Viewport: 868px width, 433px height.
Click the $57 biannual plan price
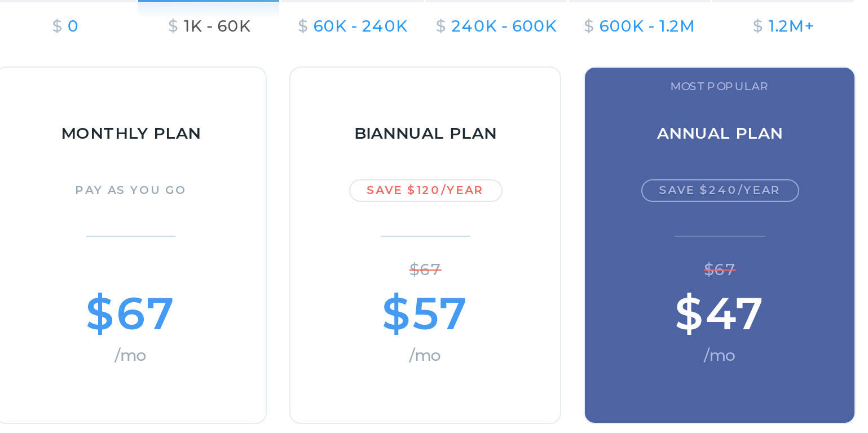425,313
